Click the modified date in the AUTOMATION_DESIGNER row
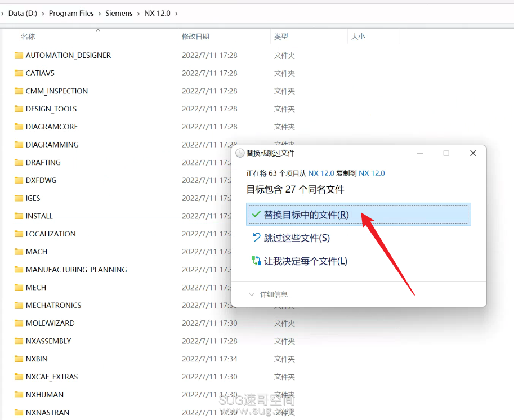The image size is (514, 420). click(x=209, y=55)
